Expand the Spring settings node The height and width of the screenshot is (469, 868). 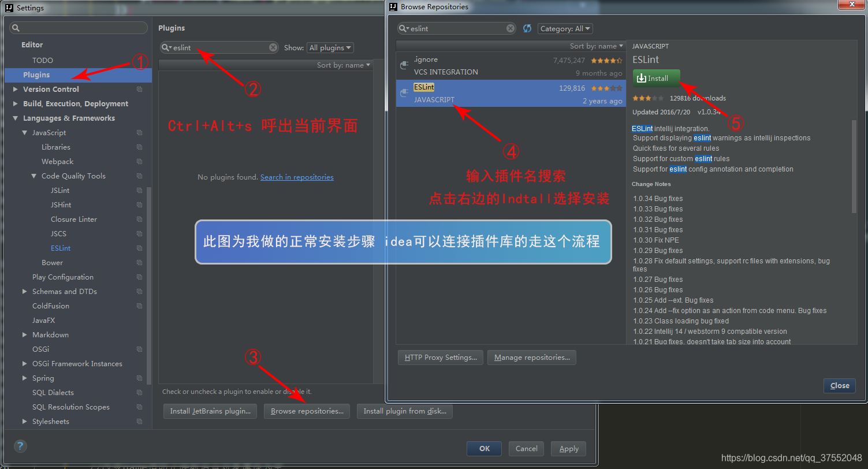(24, 378)
